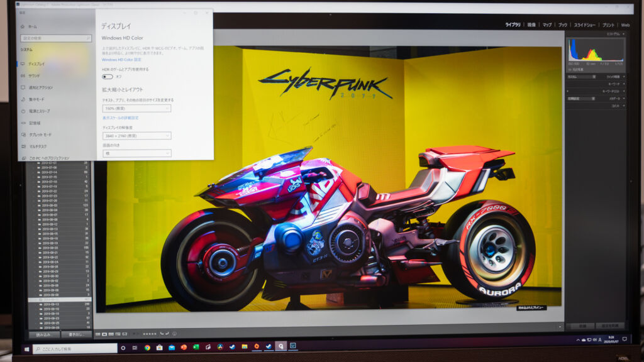Rotate photo clockwise in Lightroom toolbar
This screenshot has height=362, width=644.
pyautogui.click(x=167, y=334)
